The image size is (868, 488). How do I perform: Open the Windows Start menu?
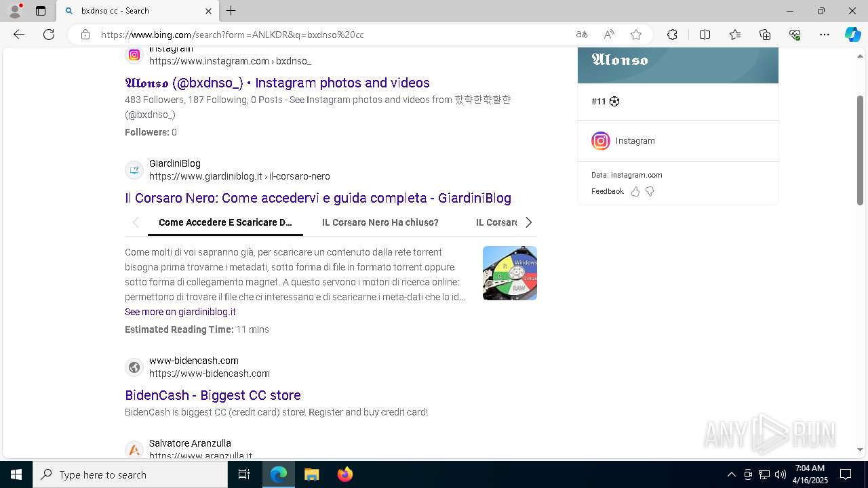click(x=16, y=474)
